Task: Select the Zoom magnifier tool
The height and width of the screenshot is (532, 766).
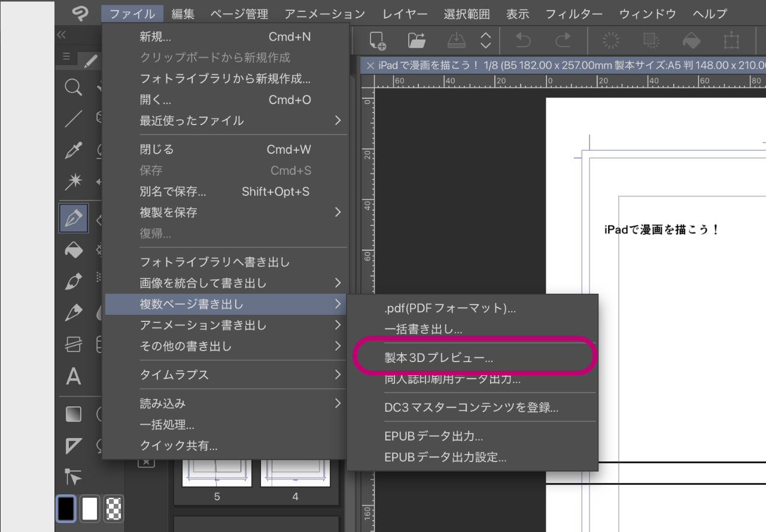Action: coord(73,89)
